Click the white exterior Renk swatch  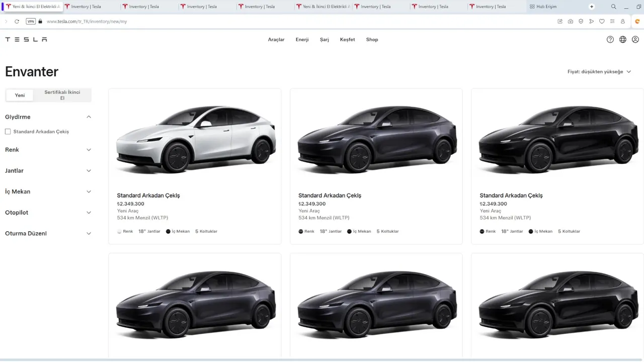coord(119,231)
